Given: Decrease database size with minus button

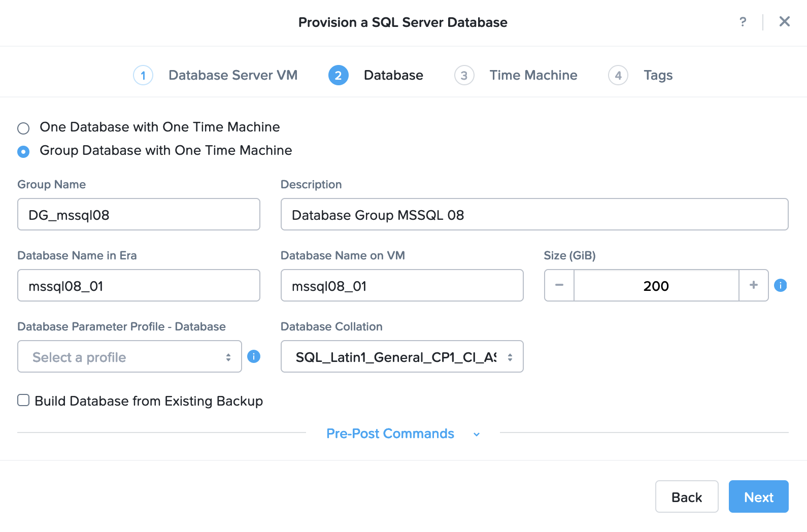Looking at the screenshot, I should [559, 285].
